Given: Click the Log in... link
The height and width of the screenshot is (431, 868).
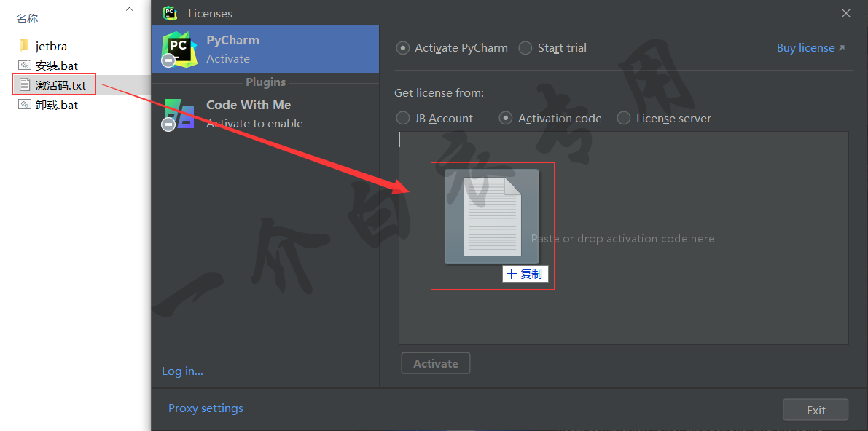Looking at the screenshot, I should click(182, 371).
